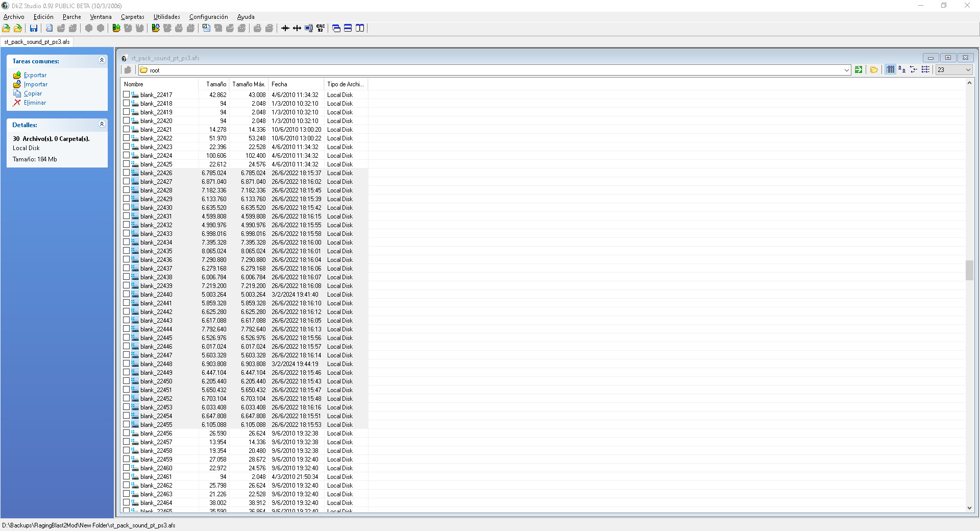The image size is (980, 531).
Task: Select the checkbox next to blank_22456
Action: tap(126, 433)
